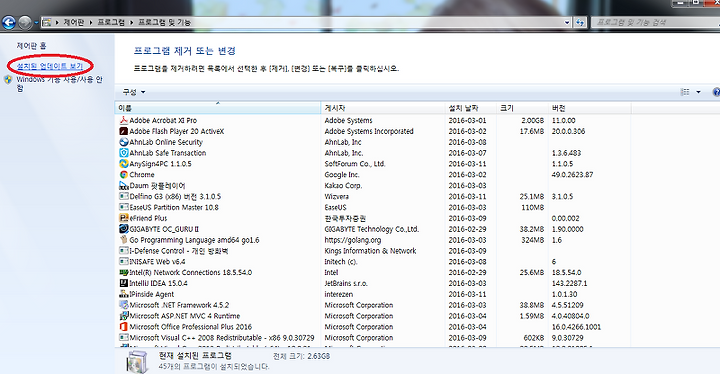
Task: Sort list by 게시자 column header
Action: coord(383,108)
